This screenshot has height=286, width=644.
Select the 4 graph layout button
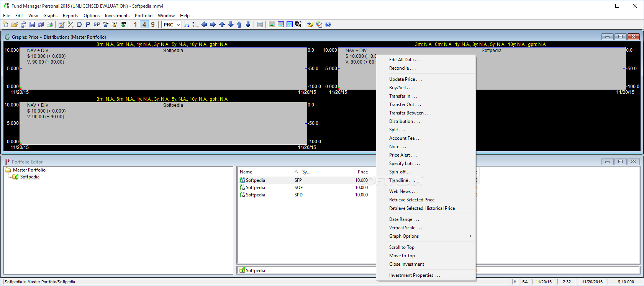click(x=144, y=25)
